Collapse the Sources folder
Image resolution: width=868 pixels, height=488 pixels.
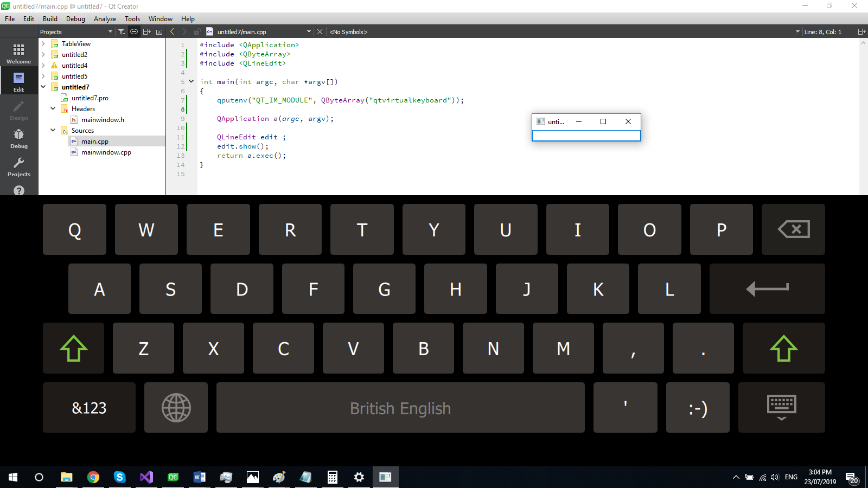(x=53, y=131)
